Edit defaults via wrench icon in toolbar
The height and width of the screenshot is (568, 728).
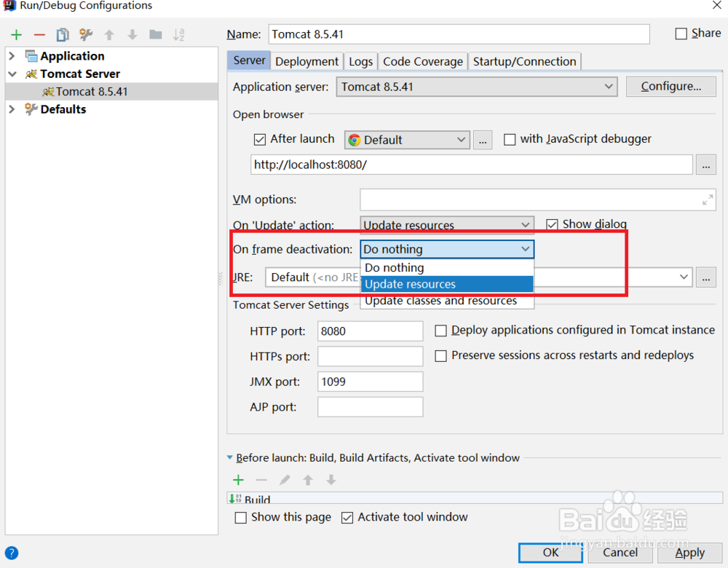tap(86, 35)
